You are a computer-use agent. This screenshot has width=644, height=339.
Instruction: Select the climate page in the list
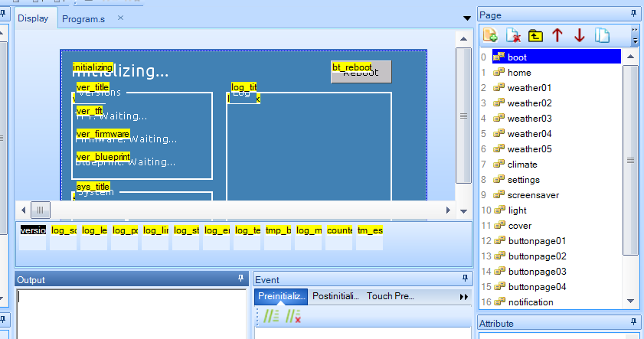click(522, 165)
